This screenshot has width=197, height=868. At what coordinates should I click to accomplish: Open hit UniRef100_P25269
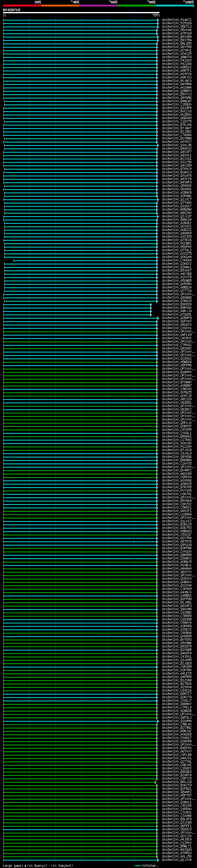[176, 23]
